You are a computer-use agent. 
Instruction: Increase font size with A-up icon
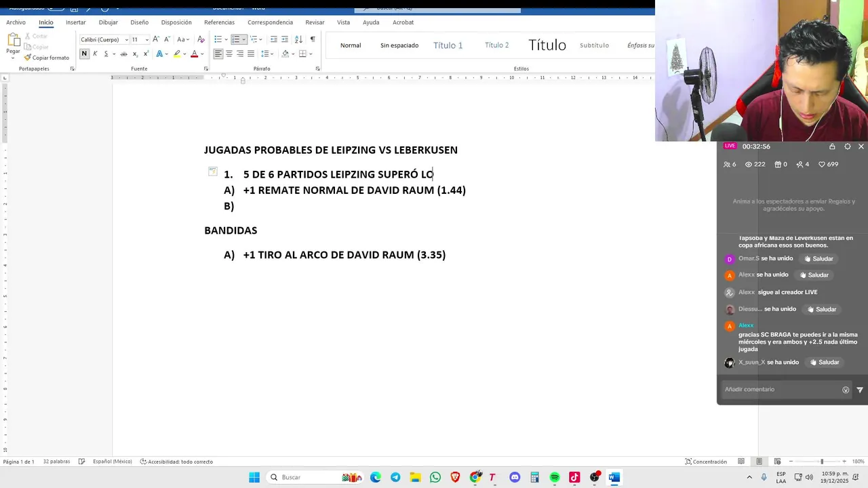[156, 39]
